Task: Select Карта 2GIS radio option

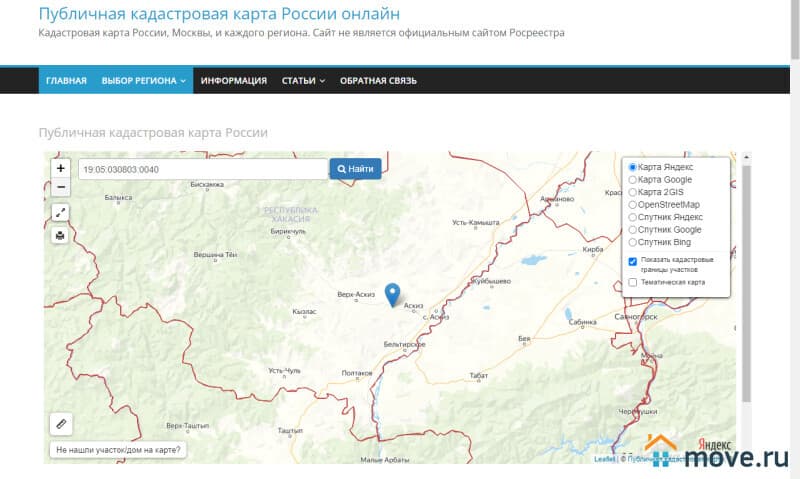Action: (633, 192)
